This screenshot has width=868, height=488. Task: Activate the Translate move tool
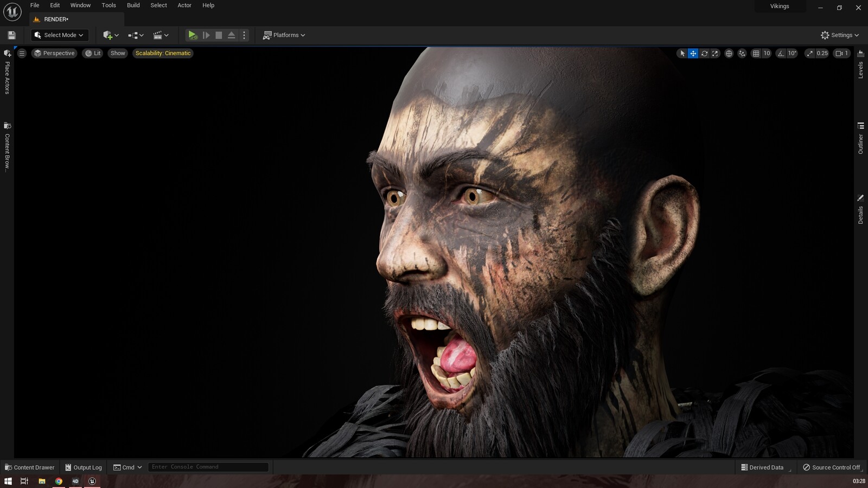coord(693,53)
